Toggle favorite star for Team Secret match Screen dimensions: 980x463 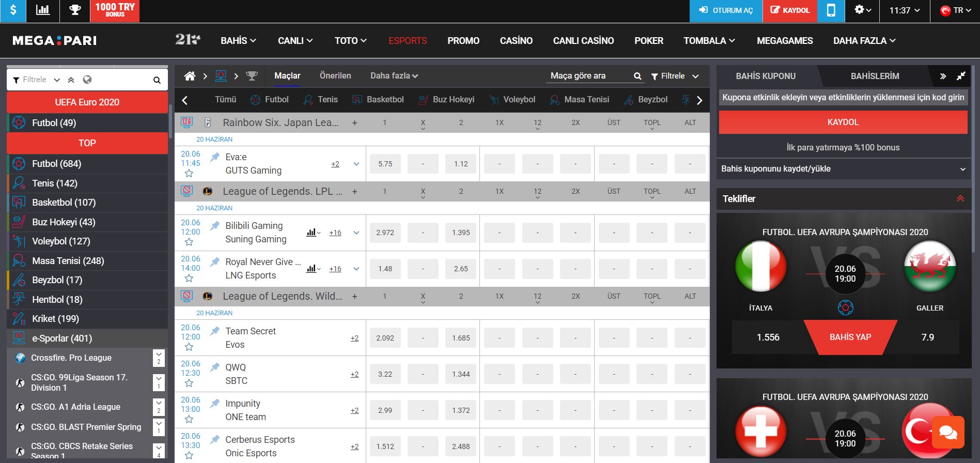189,347
